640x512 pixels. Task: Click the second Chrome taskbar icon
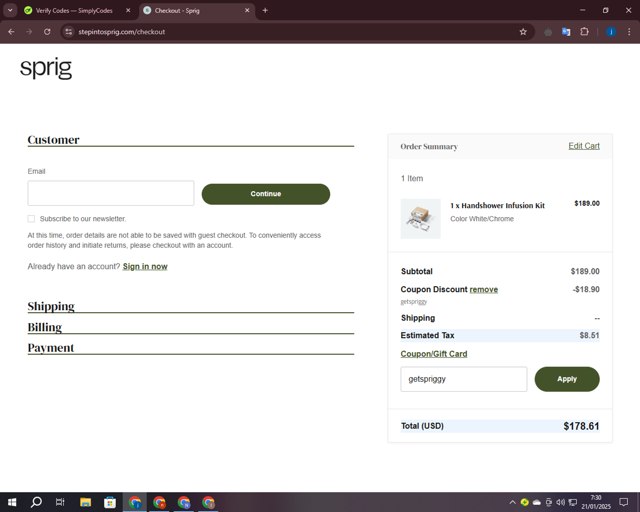(159, 502)
